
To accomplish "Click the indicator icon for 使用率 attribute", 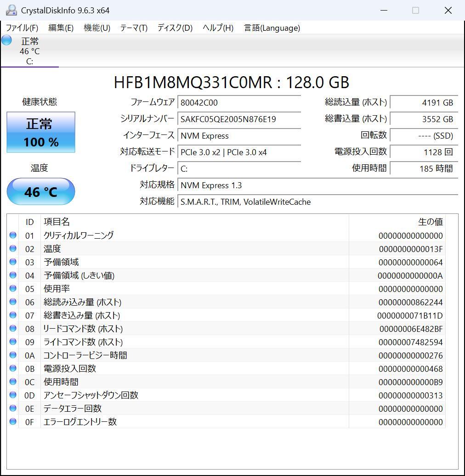I will pos(12,289).
